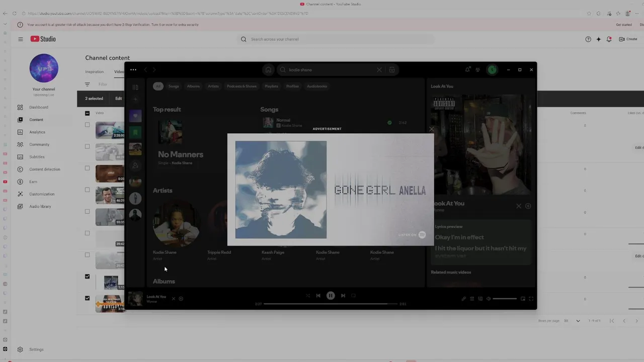This screenshot has height=362, width=644.
Task: Enter Spotify full screen mode
Action: (531, 299)
